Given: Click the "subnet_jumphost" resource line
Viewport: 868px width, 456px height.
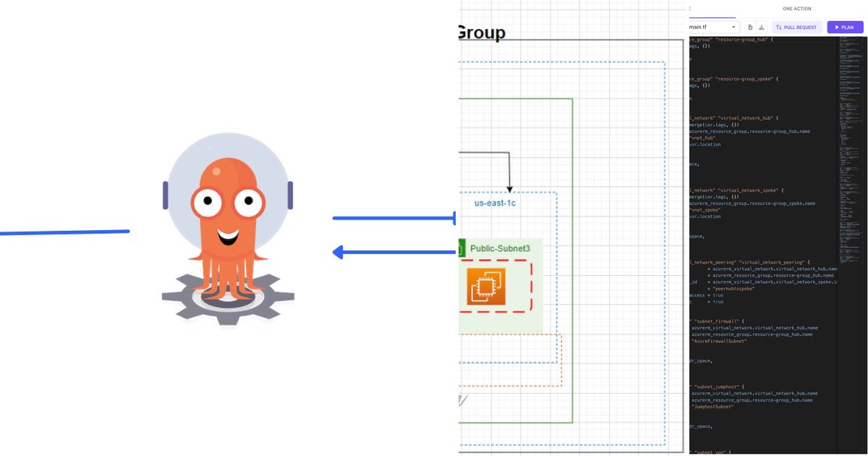Looking at the screenshot, I should click(712, 387).
